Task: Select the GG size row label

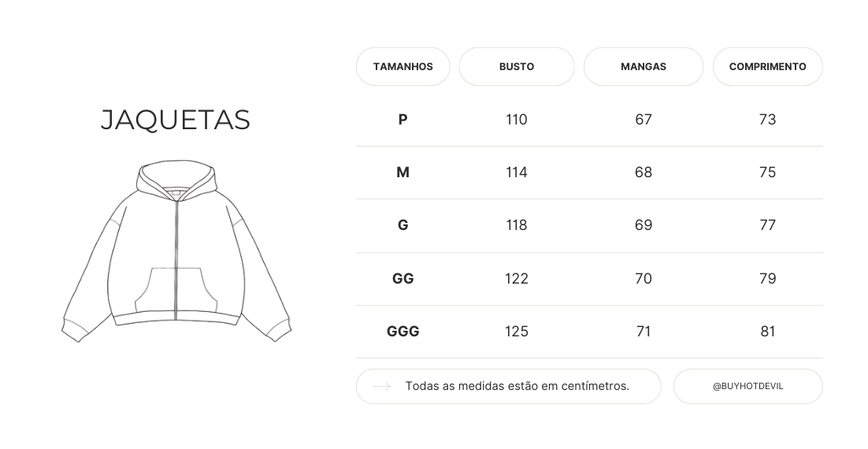Action: (x=402, y=279)
